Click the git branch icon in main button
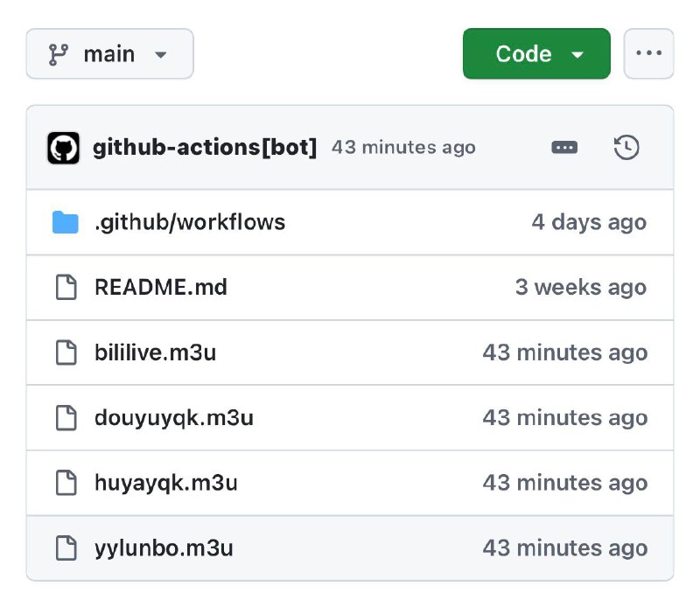The width and height of the screenshot is (700, 600). pyautogui.click(x=59, y=54)
